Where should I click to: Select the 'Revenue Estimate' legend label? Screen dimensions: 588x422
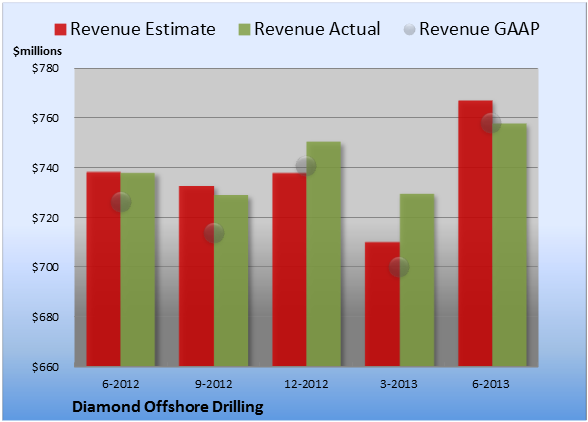(143, 29)
